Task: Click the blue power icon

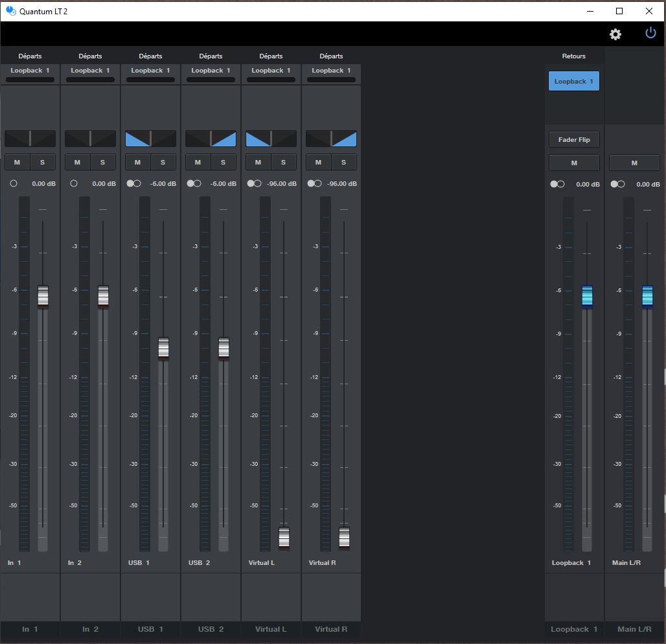Action: pos(650,33)
